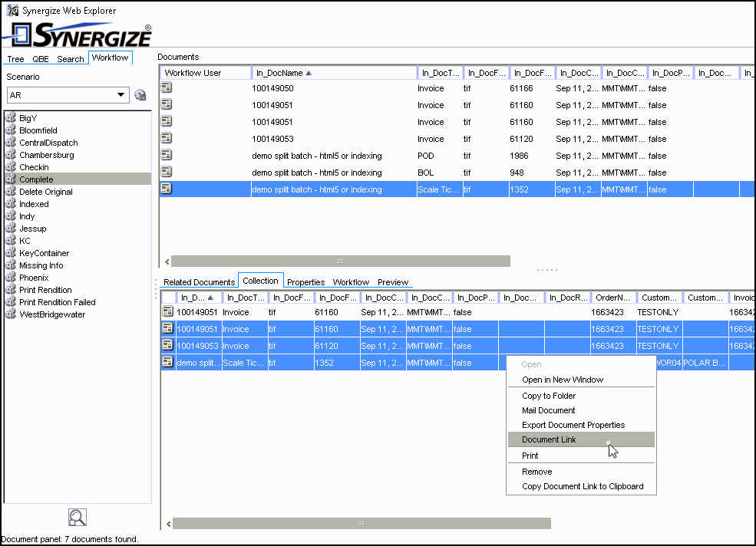Open the Related Documents tab

point(199,282)
